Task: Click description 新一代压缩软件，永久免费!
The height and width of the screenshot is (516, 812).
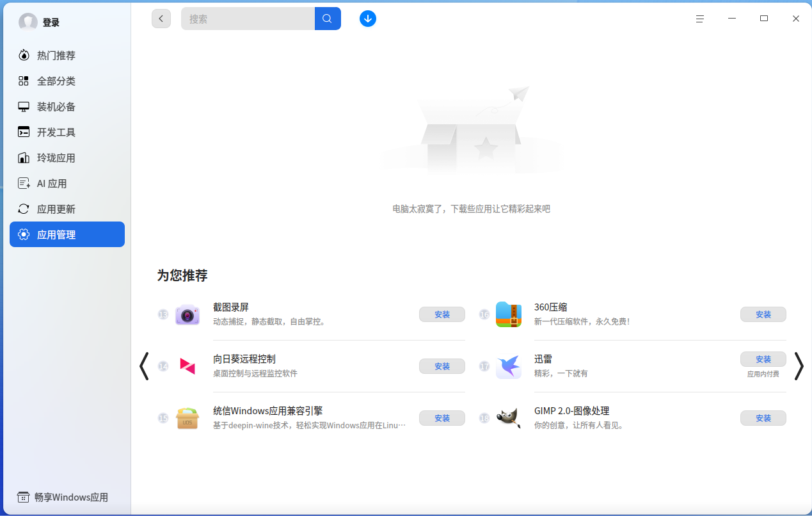Action: (x=582, y=321)
